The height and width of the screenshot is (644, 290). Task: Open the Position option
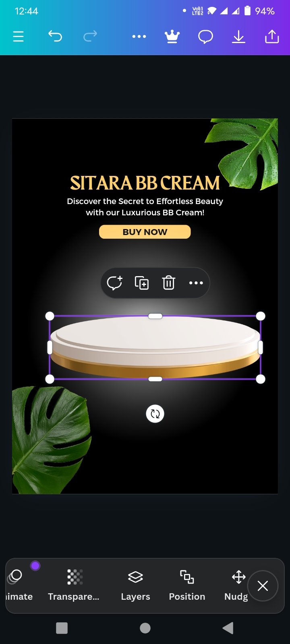point(187,586)
